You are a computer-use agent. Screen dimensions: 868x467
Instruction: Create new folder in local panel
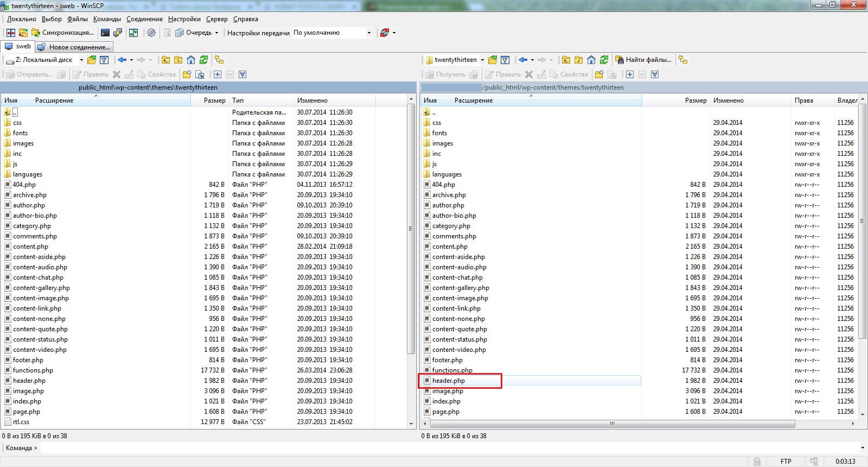click(x=187, y=74)
